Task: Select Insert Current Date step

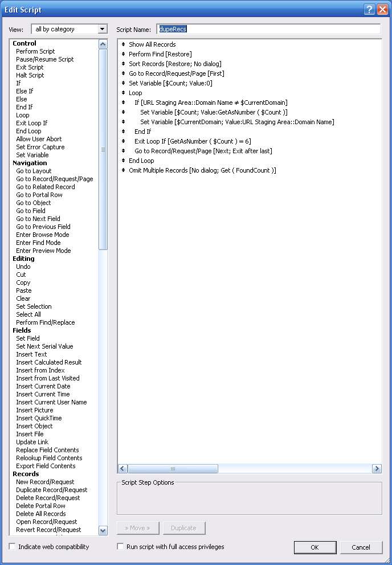Action: point(43,386)
